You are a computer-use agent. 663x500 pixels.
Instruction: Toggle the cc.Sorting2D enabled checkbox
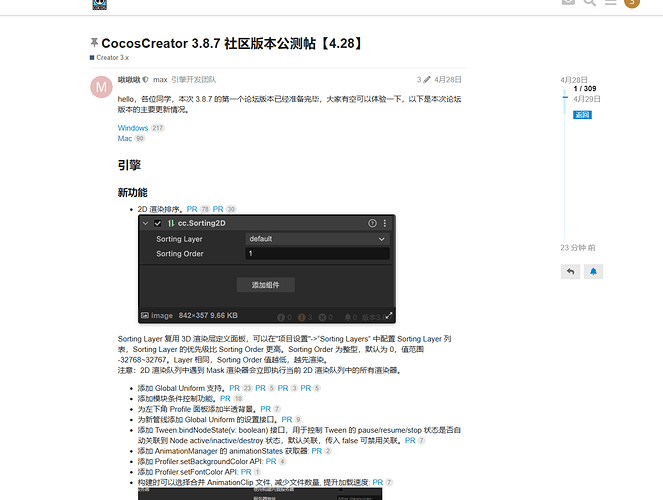point(158,223)
